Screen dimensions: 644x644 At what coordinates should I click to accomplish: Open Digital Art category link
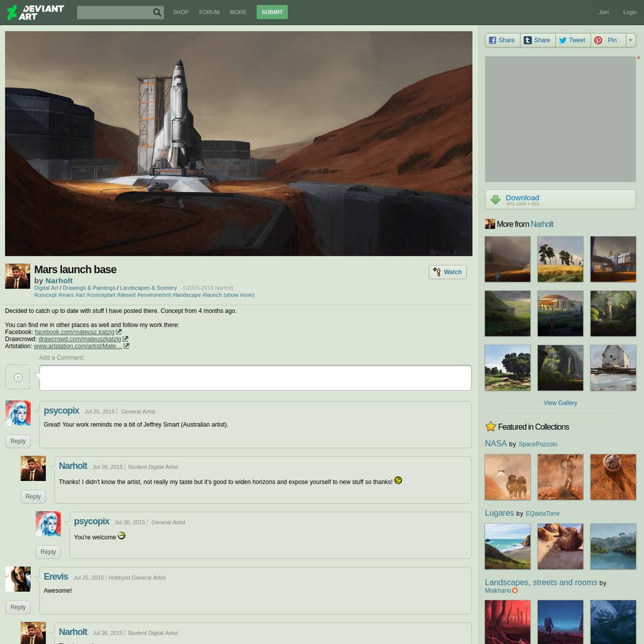46,288
